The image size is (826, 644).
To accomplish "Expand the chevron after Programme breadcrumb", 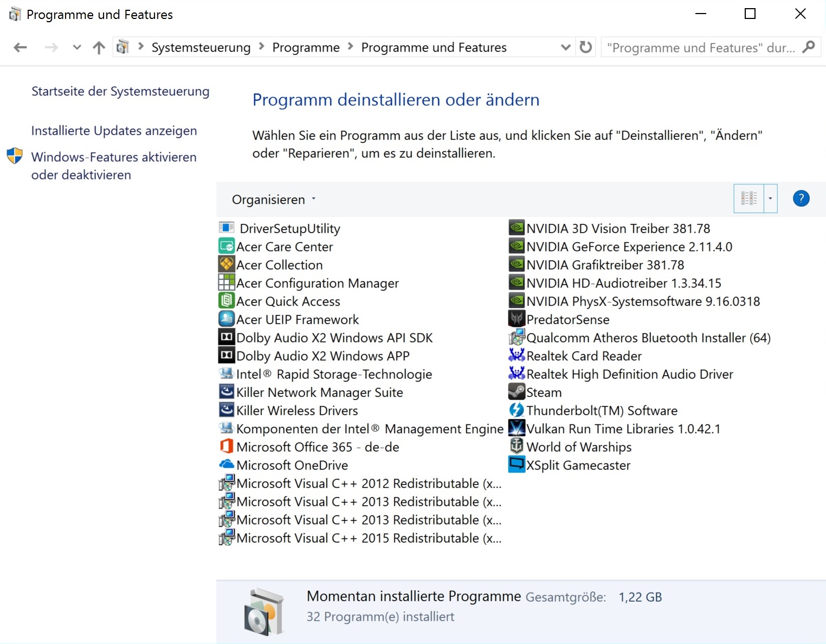I will (351, 47).
